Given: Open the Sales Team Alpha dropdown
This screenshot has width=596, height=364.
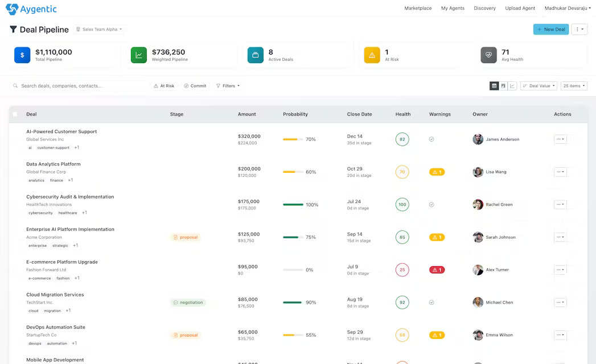Looking at the screenshot, I should (99, 29).
